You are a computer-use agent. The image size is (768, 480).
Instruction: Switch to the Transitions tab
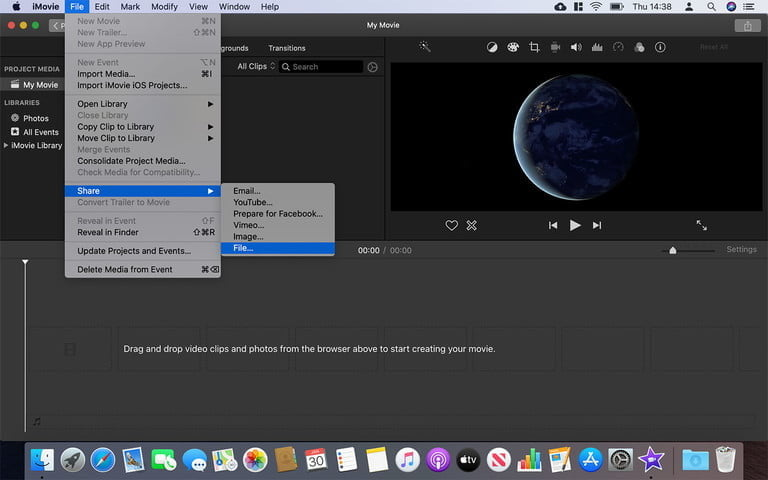(x=287, y=48)
